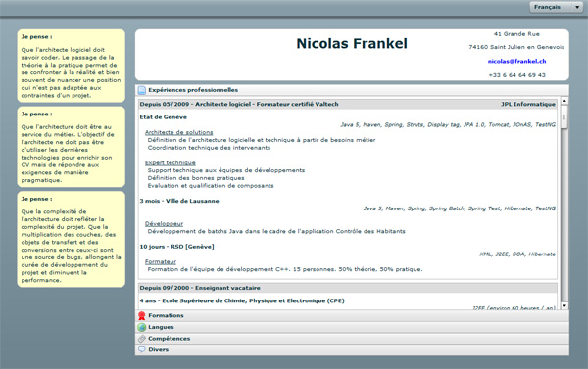Expand the Langues accordion section
This screenshot has width=588, height=369.
[352, 327]
